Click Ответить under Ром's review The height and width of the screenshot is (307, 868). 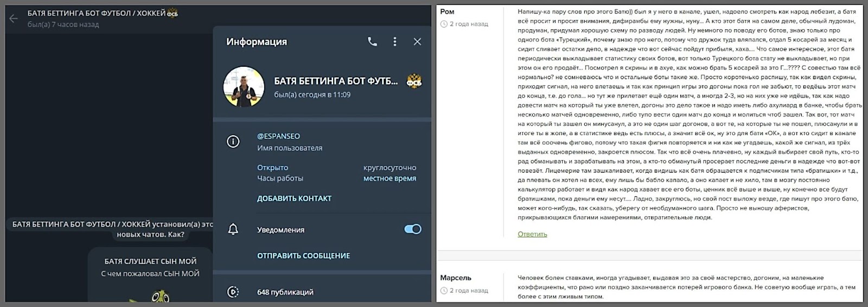(532, 234)
